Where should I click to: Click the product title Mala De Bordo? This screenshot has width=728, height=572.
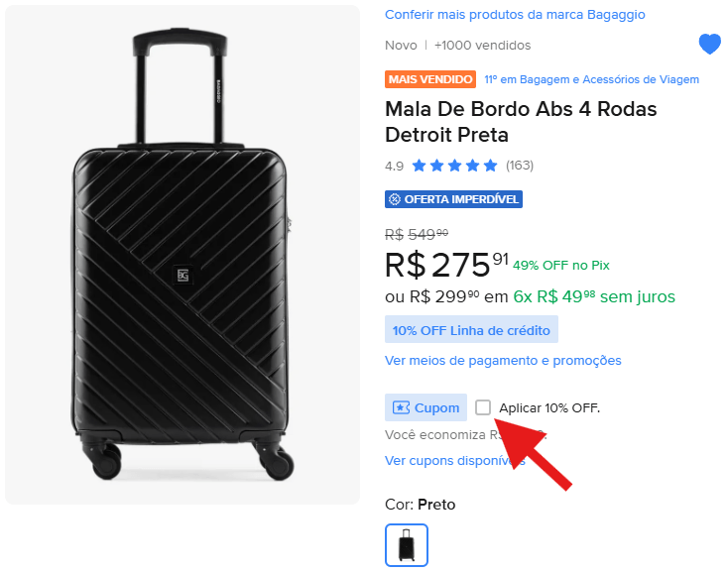click(521, 122)
